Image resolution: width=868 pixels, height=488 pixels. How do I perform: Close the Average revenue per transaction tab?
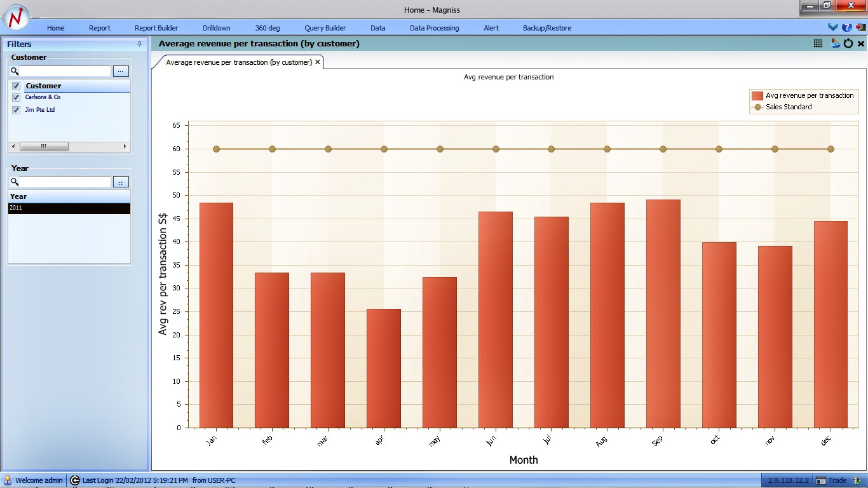click(318, 62)
